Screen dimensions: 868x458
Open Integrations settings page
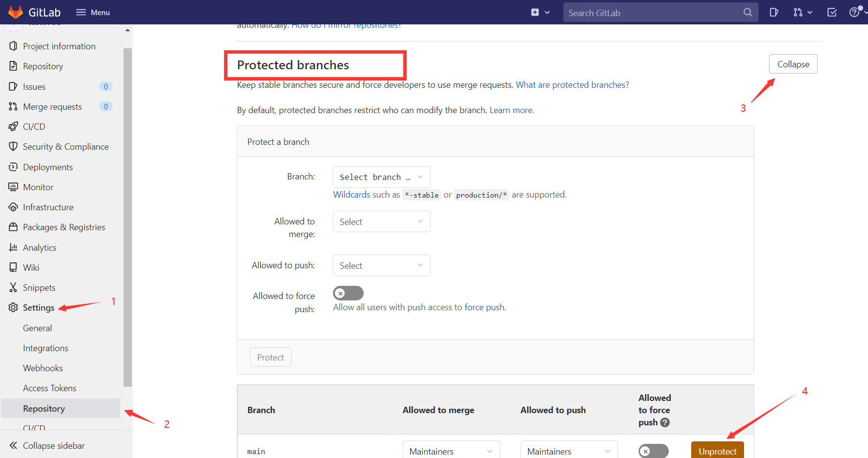point(45,348)
